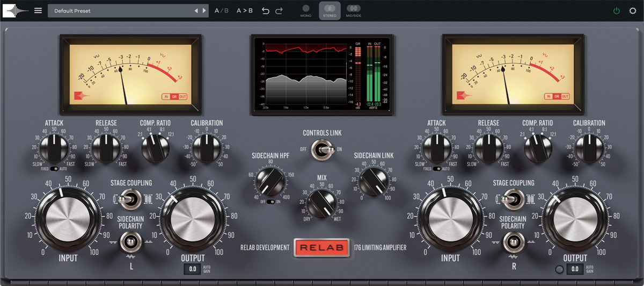Click the left output 0.0 value field

pyautogui.click(x=193, y=269)
